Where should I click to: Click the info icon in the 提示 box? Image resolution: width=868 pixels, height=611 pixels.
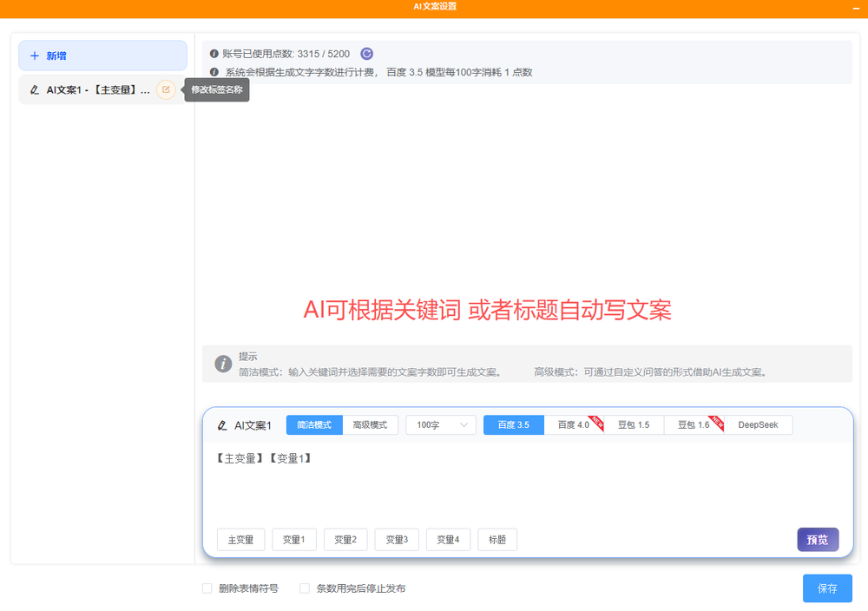tap(223, 363)
